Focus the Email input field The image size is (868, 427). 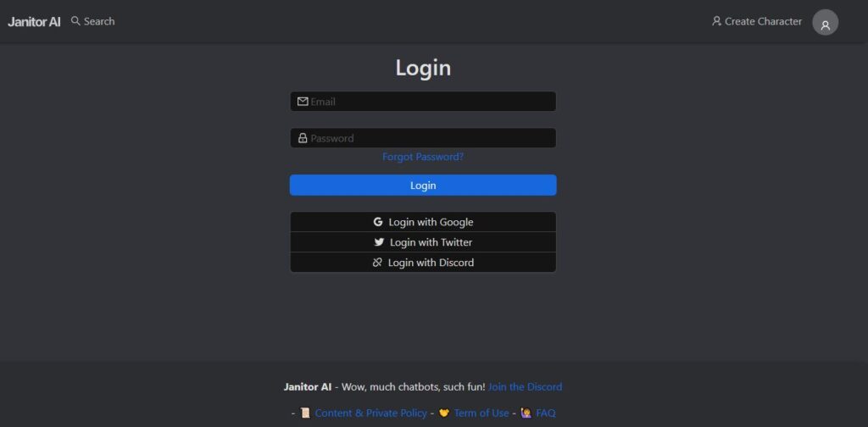point(423,101)
